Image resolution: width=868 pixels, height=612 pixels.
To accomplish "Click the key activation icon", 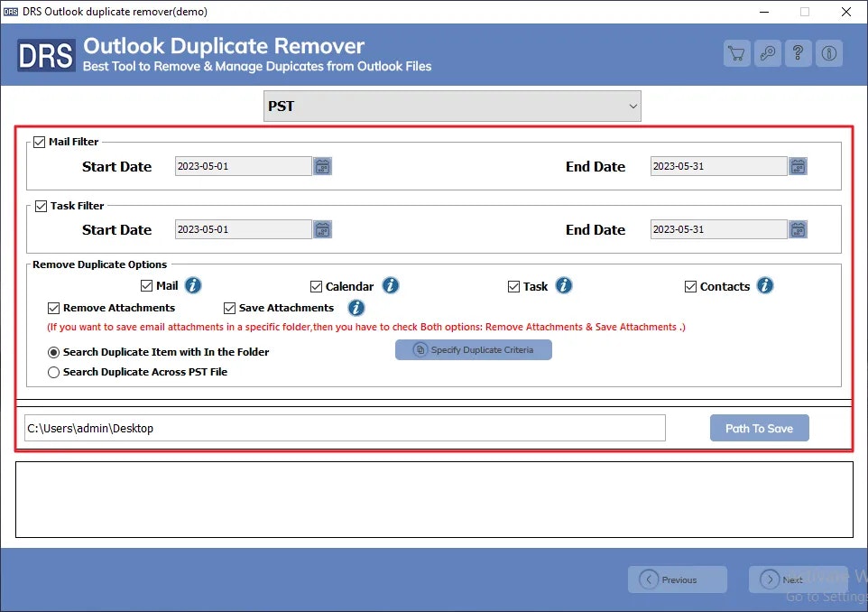I will point(767,53).
